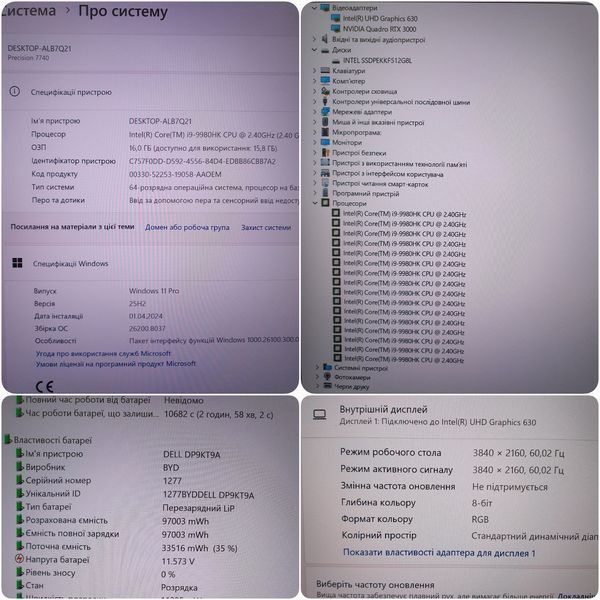Click the 11.573 V battery voltage value
The width and height of the screenshot is (600, 600).
[178, 561]
